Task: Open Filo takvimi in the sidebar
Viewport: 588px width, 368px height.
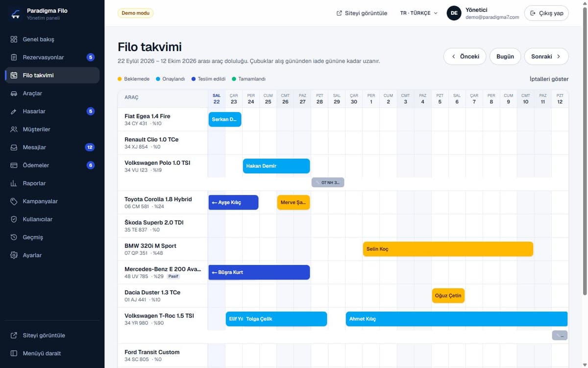Action: coord(52,76)
